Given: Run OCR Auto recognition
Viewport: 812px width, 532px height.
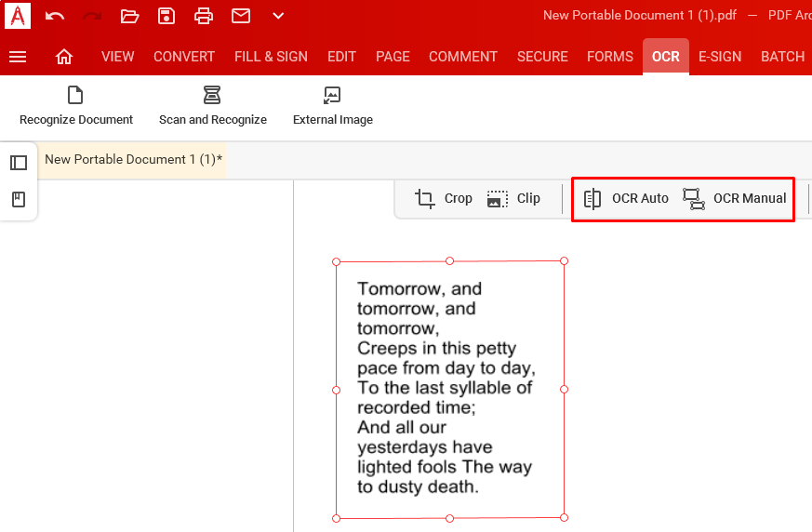Looking at the screenshot, I should (x=626, y=198).
